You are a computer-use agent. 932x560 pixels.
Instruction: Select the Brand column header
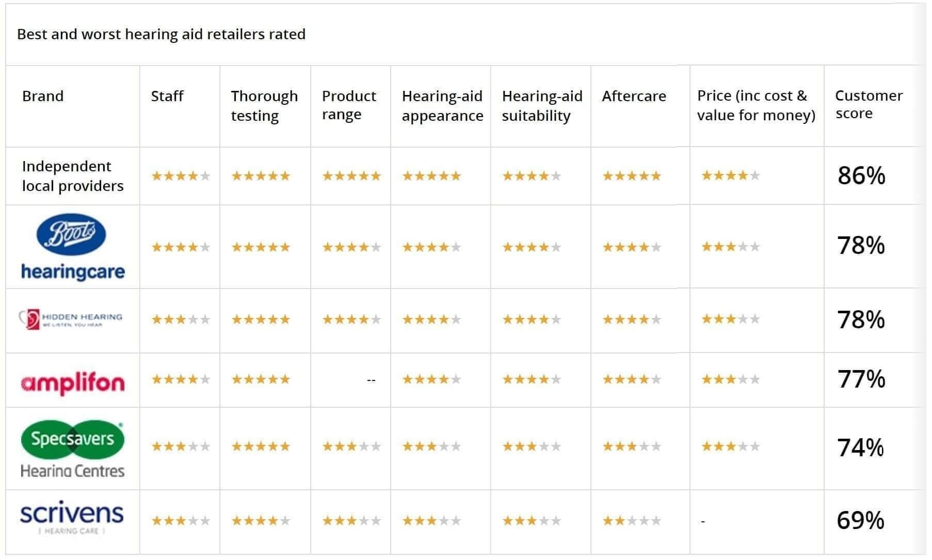pyautogui.click(x=43, y=96)
